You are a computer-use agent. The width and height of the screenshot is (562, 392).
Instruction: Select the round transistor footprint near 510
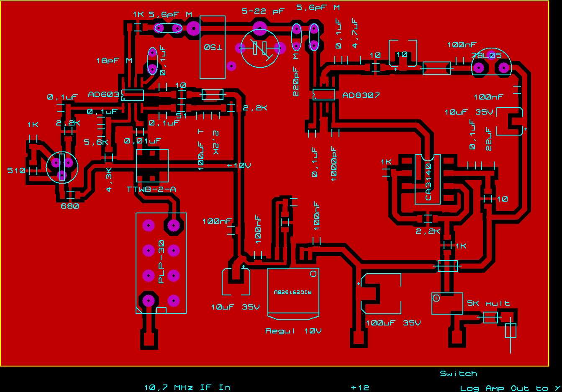pos(62,167)
